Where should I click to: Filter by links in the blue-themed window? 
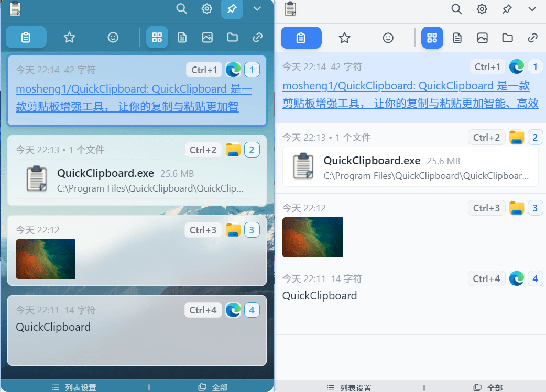click(257, 37)
